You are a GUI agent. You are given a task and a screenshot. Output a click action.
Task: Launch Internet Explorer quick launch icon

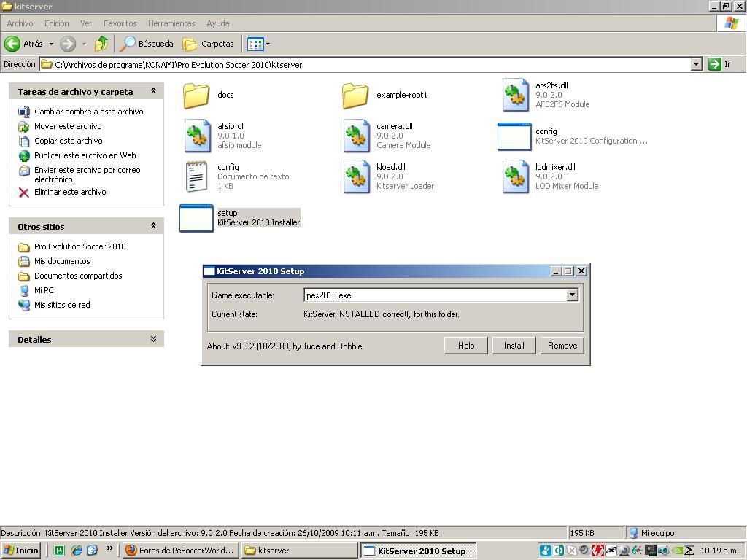pyautogui.click(x=76, y=551)
